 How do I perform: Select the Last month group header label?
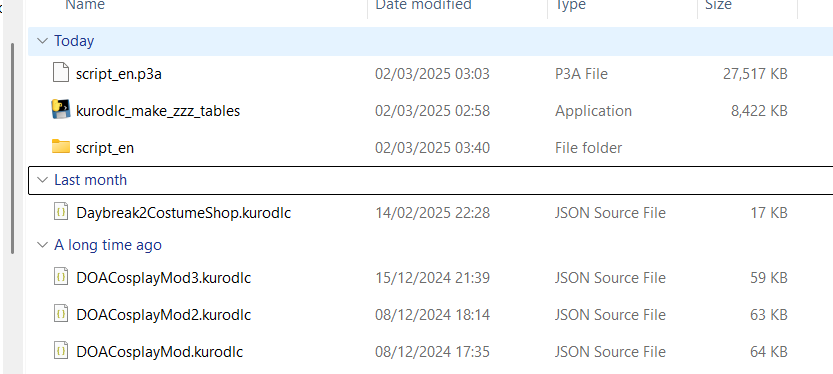[x=90, y=180]
